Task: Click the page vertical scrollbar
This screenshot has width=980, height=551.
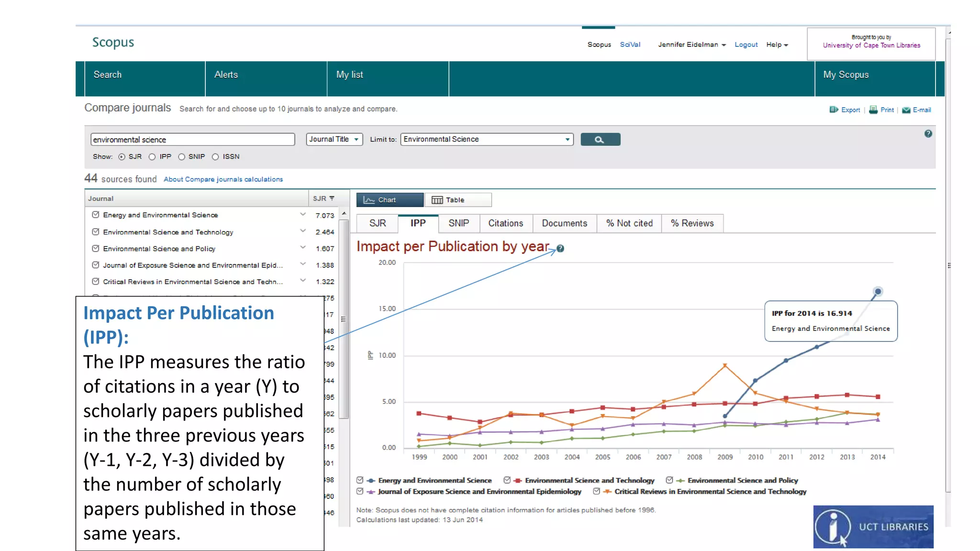Action: [948, 265]
